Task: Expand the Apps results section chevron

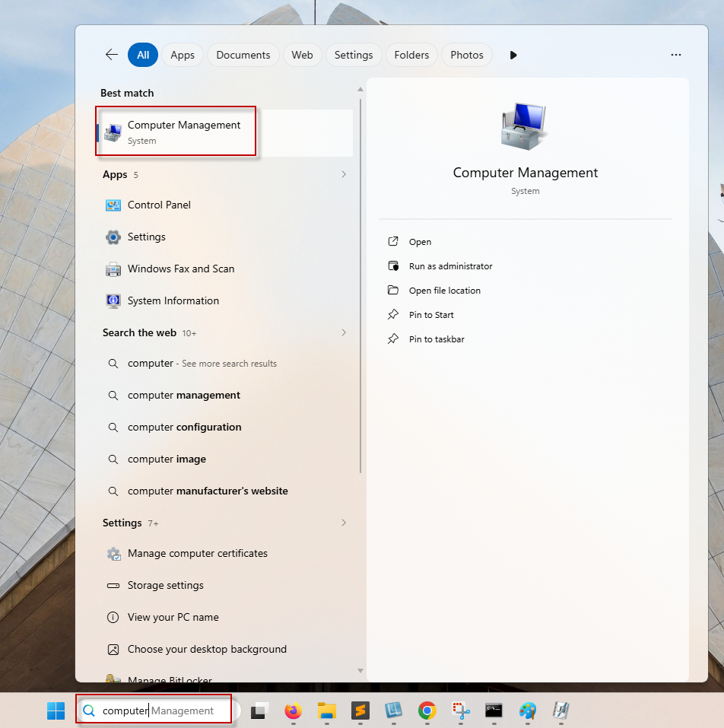Action: (x=344, y=174)
